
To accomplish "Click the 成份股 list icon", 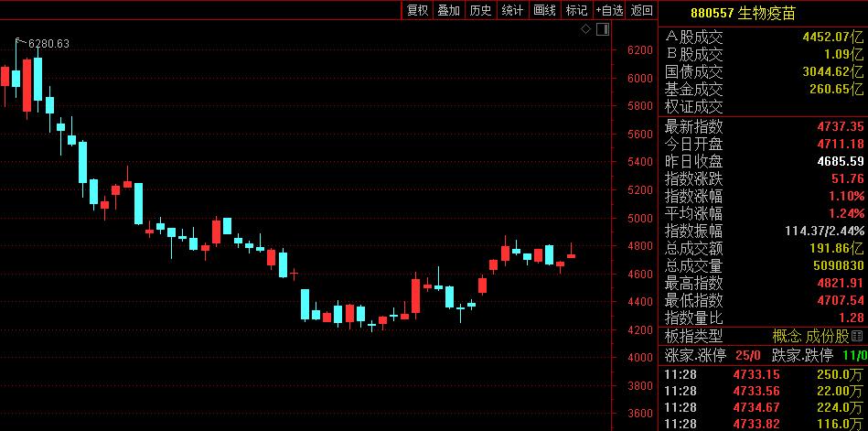I will pos(858,336).
